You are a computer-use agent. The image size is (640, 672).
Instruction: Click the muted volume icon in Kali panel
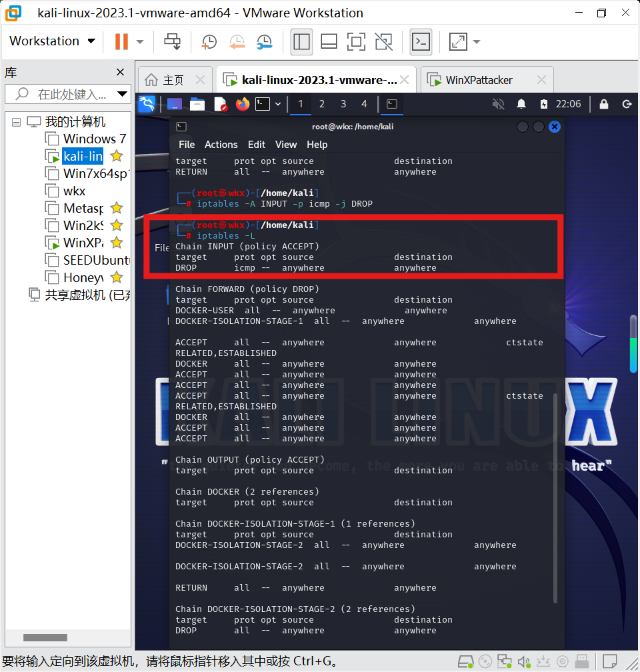click(x=498, y=104)
